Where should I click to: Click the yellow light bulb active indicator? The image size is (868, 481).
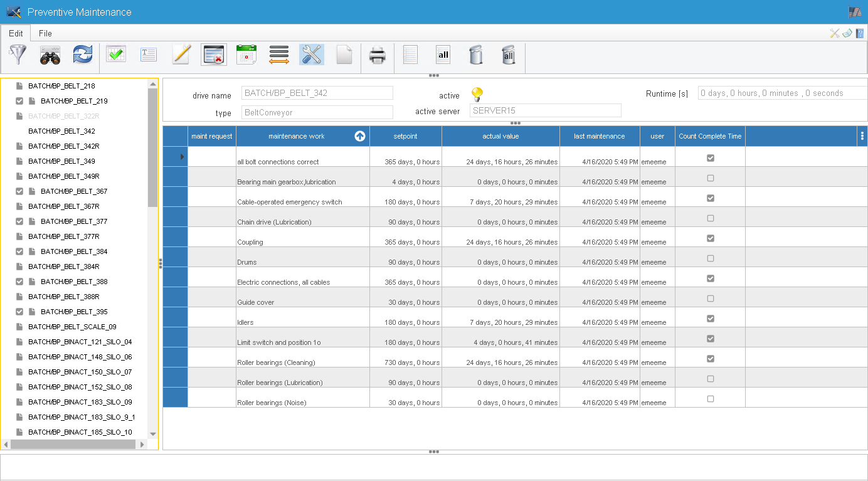tap(477, 95)
